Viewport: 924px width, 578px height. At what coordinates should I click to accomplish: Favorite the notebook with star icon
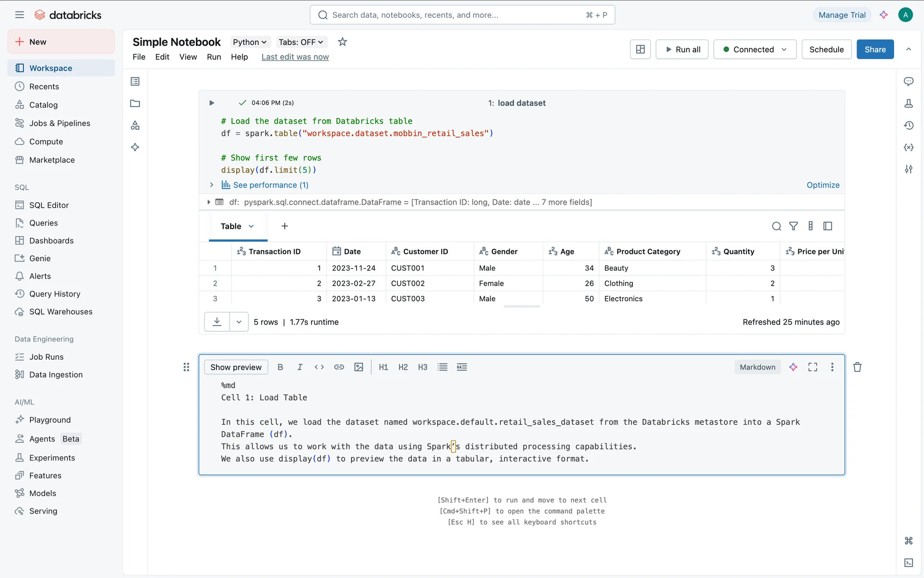tap(342, 42)
